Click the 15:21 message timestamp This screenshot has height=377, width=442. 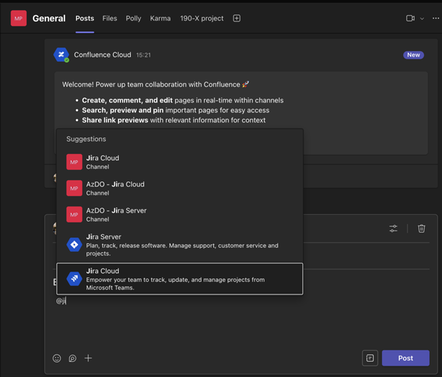(x=143, y=55)
